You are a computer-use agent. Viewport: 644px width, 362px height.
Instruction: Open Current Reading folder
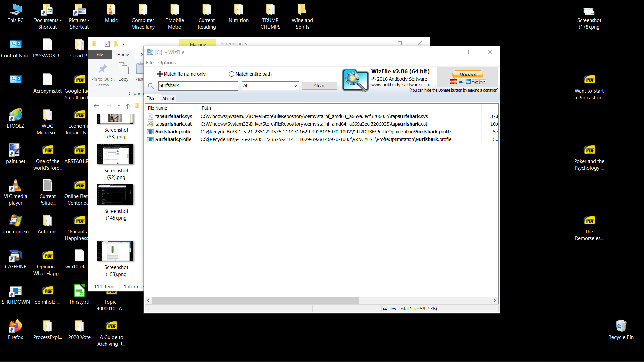pos(207,16)
